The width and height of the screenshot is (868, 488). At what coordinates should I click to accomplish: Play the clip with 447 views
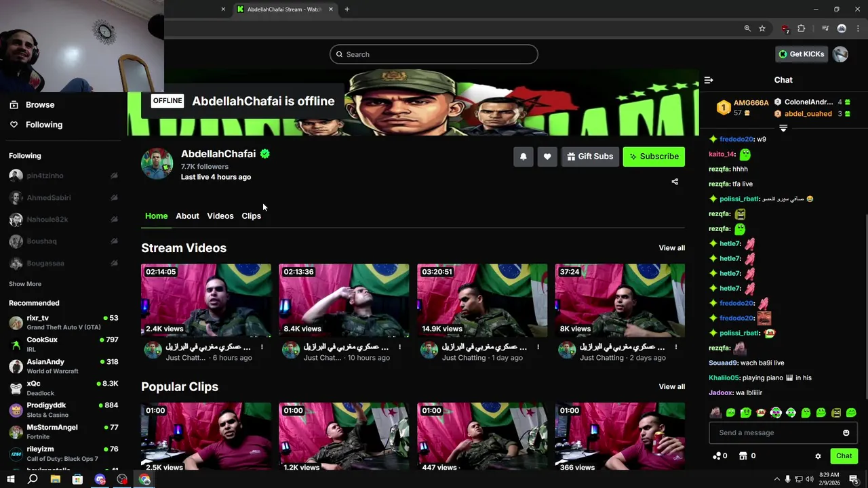[482, 437]
